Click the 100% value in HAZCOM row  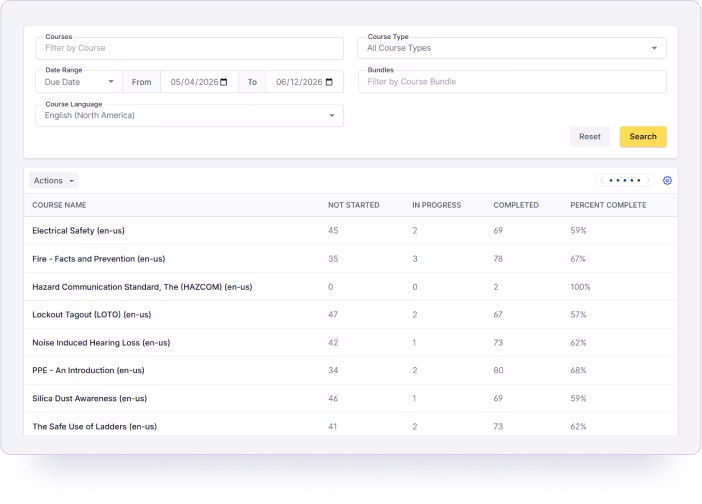580,287
